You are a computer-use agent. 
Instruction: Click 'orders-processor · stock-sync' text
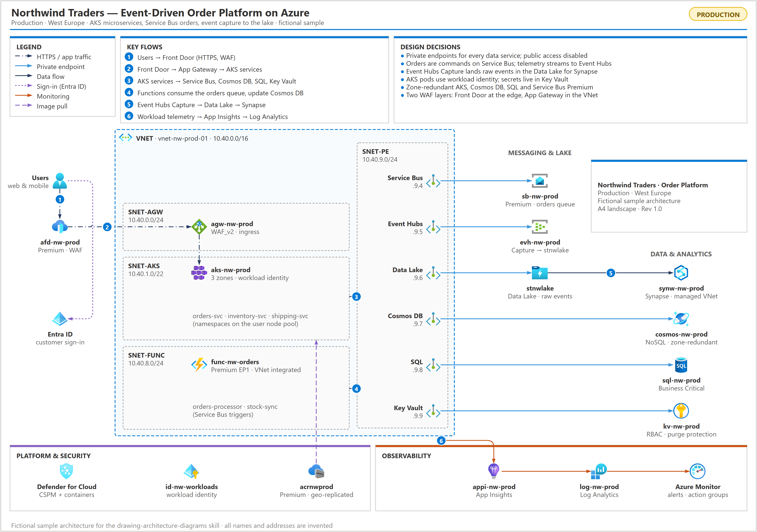(235, 407)
